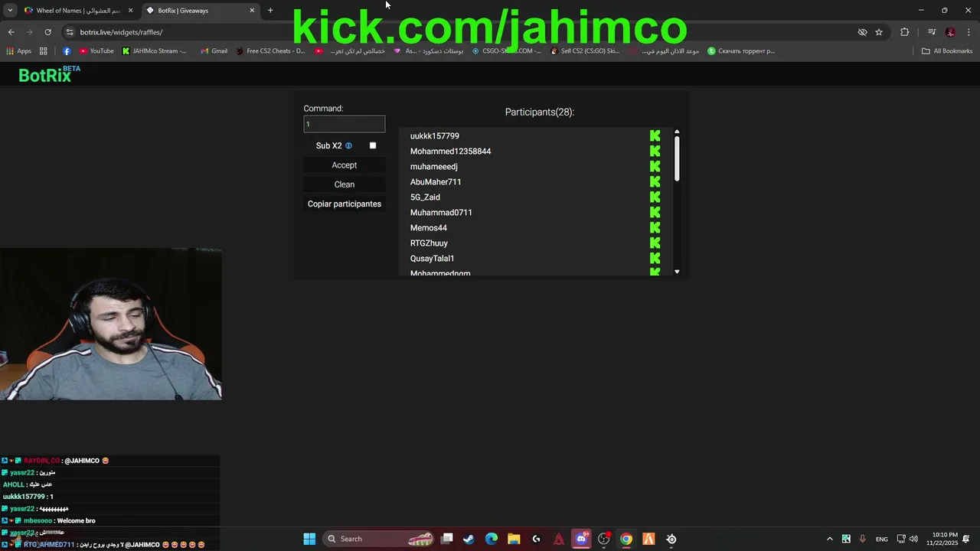
Task: Open a new browser tab
Action: [270, 11]
